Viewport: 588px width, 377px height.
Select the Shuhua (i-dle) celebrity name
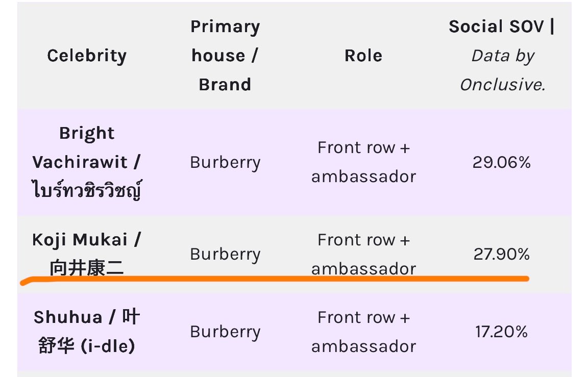[87, 331]
